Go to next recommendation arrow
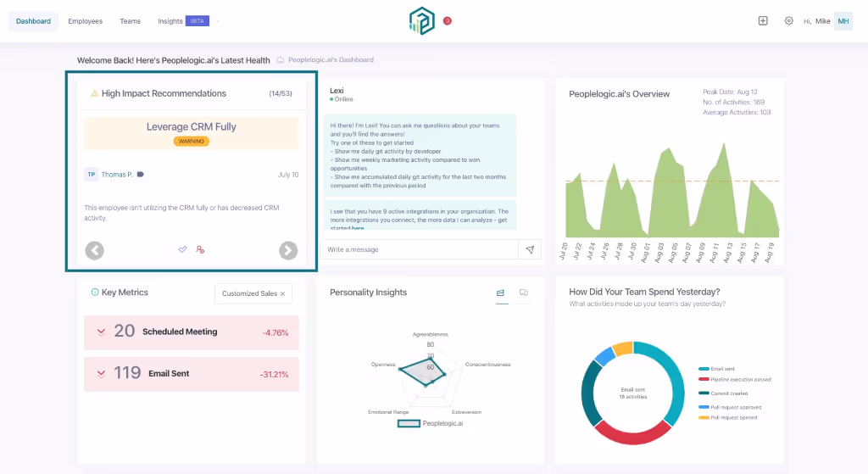868x474 pixels. [288, 250]
